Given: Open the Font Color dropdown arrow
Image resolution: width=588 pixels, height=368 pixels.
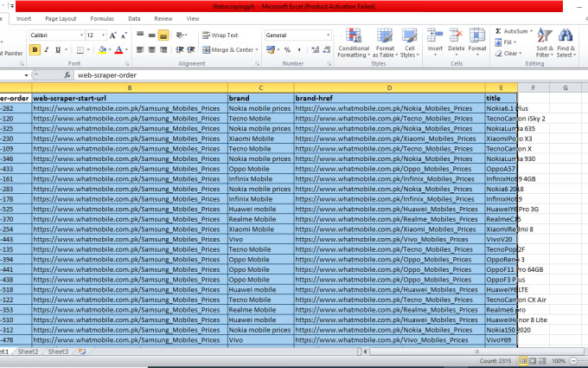Looking at the screenshot, I should pyautogui.click(x=126, y=49).
